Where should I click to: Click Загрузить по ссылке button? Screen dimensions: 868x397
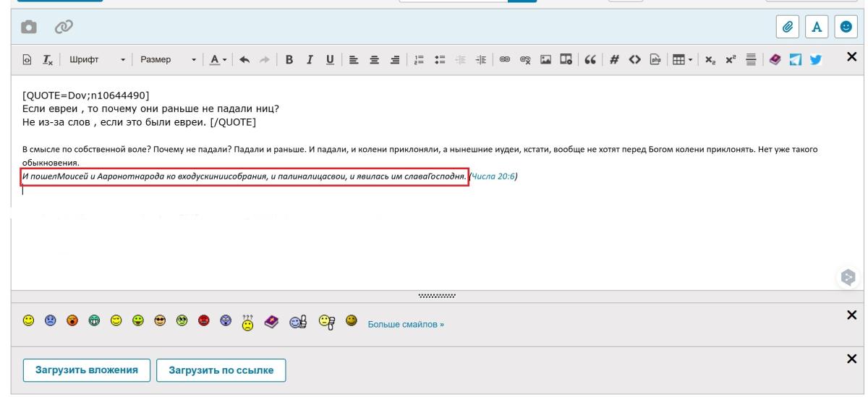pyautogui.click(x=221, y=370)
